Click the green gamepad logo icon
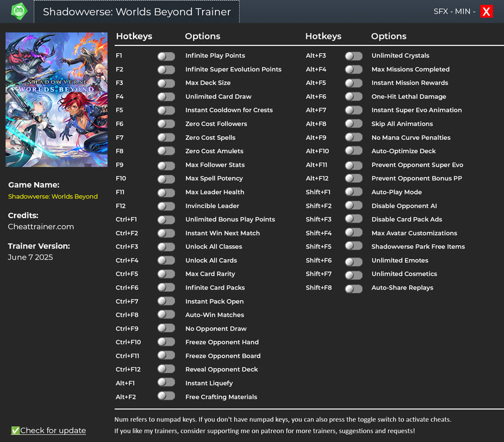504x442 pixels. coord(19,11)
